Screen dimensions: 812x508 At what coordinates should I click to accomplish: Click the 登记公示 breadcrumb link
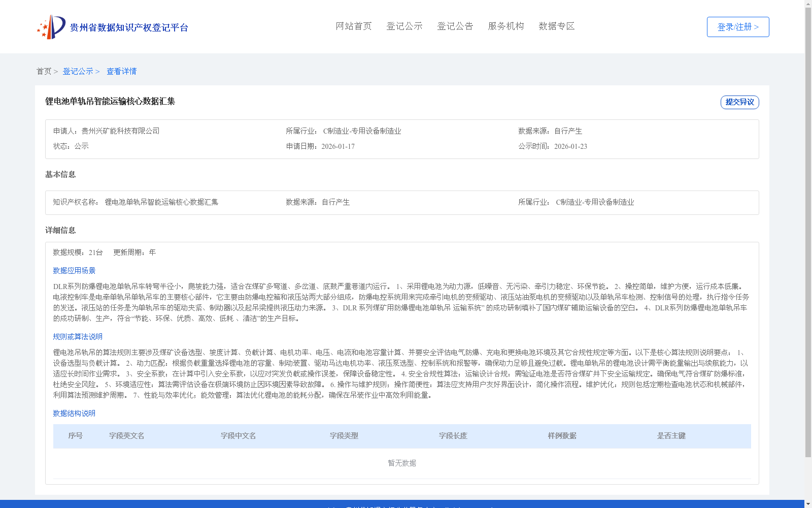78,71
